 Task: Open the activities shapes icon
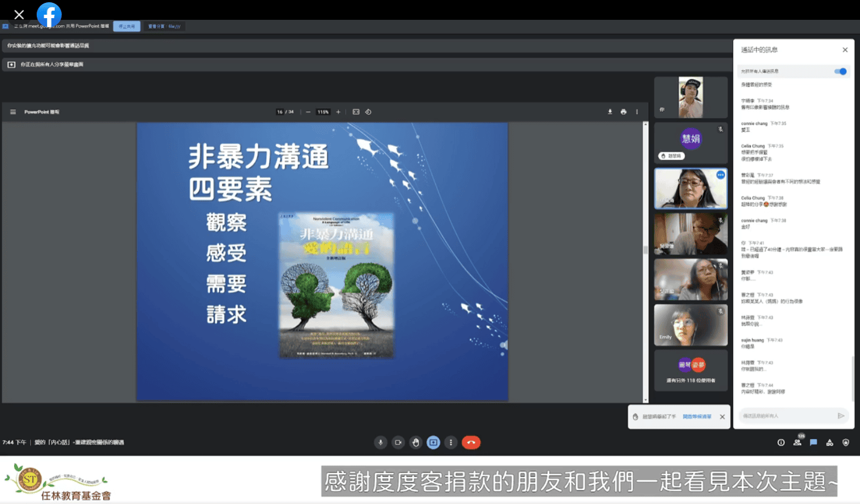(x=829, y=442)
